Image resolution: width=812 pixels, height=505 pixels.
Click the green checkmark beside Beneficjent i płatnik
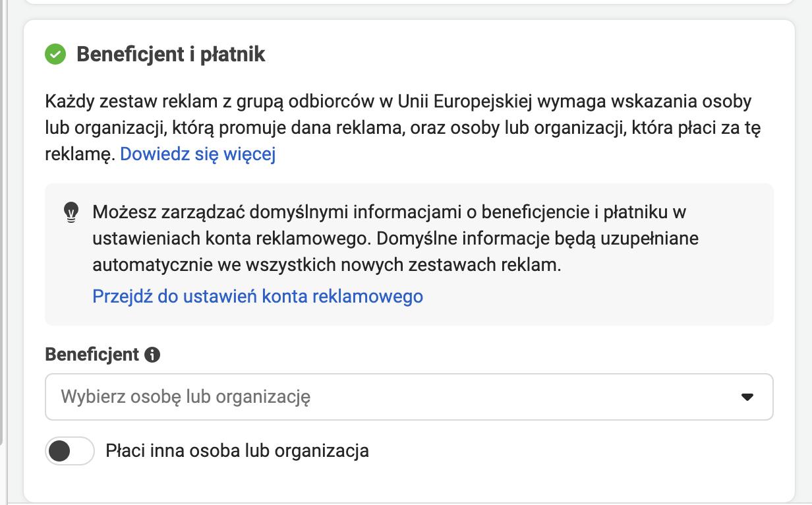(55, 55)
